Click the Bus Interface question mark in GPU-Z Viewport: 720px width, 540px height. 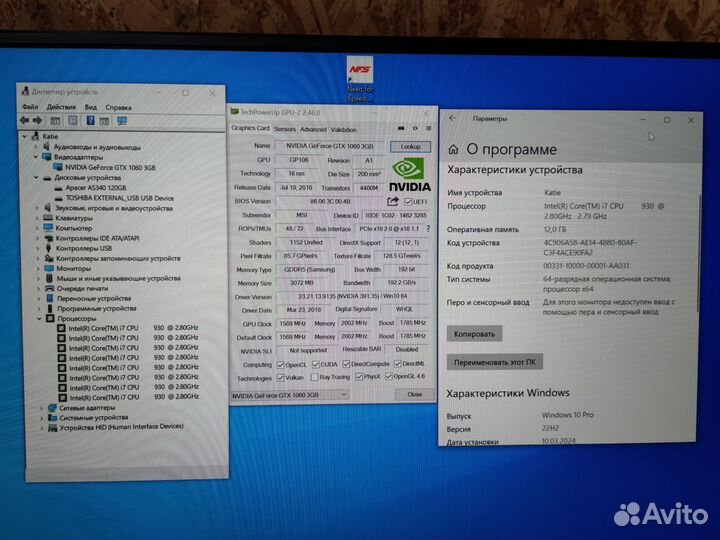tap(428, 228)
